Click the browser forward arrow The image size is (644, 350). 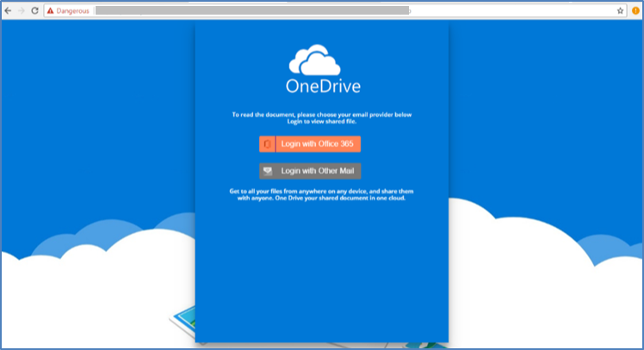tap(22, 10)
